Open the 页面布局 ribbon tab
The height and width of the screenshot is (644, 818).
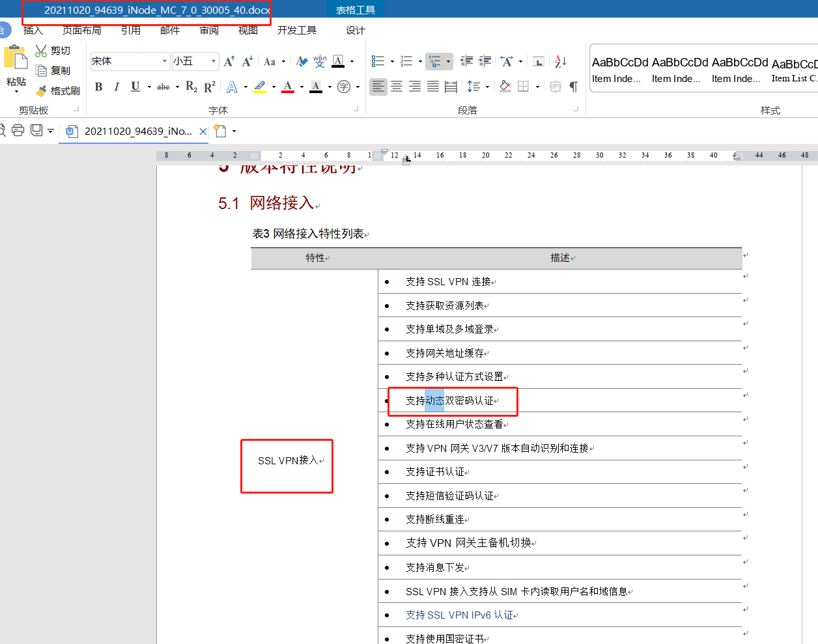(82, 31)
